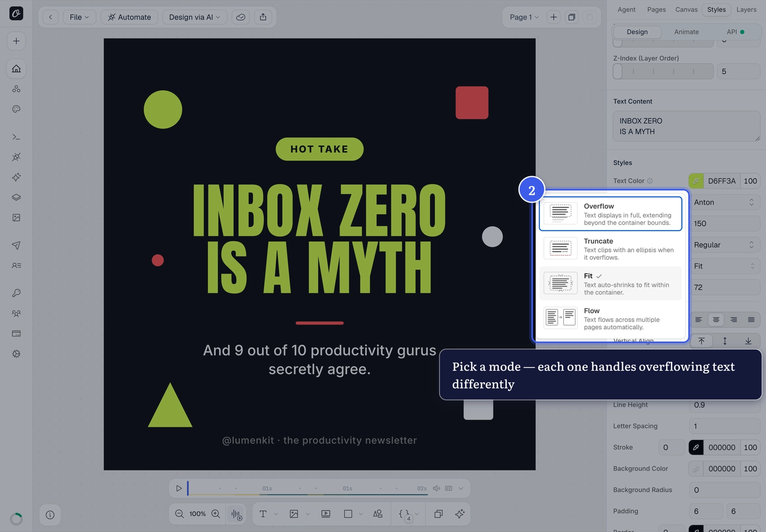Click the AI sparkle icon in bottom toolbar
The height and width of the screenshot is (532, 766).
tap(460, 514)
